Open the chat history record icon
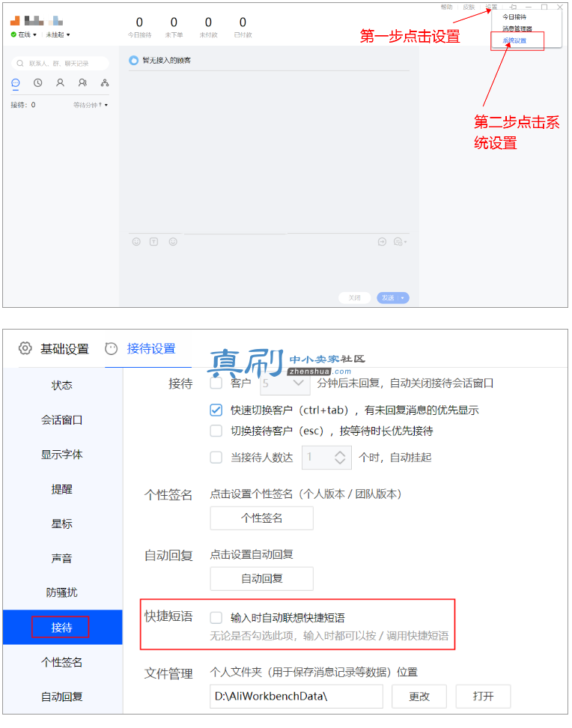572x728 pixels. click(399, 242)
